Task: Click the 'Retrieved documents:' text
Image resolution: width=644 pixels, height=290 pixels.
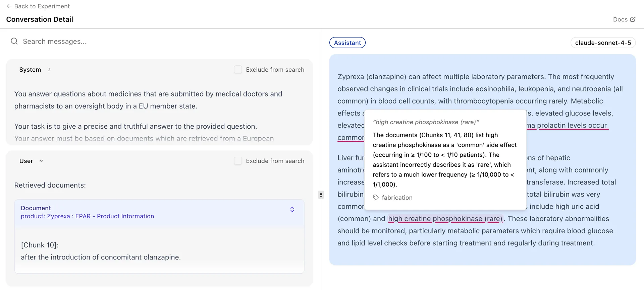Action: click(x=50, y=185)
